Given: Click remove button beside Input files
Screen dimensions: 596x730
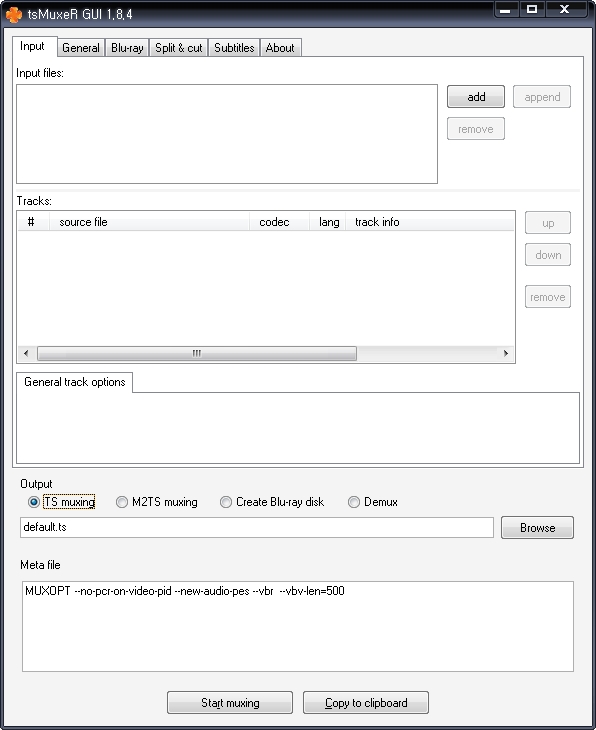Looking at the screenshot, I should (476, 129).
